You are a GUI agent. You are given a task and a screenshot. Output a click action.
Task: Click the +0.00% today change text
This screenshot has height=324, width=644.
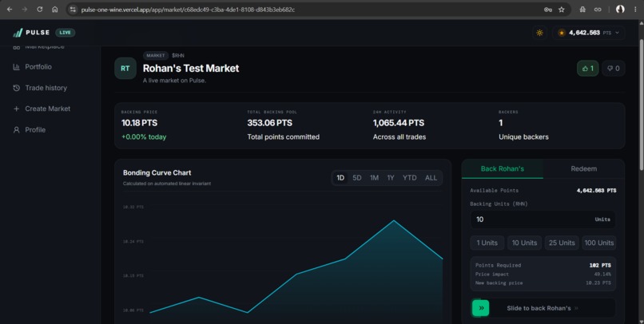click(144, 137)
